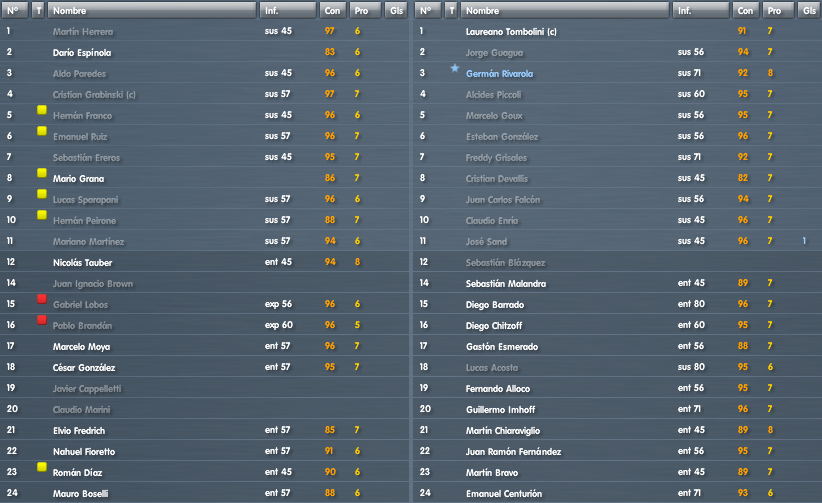Click Emanuel Ruiz's yellow card icon
The image size is (822, 503).
point(42,131)
